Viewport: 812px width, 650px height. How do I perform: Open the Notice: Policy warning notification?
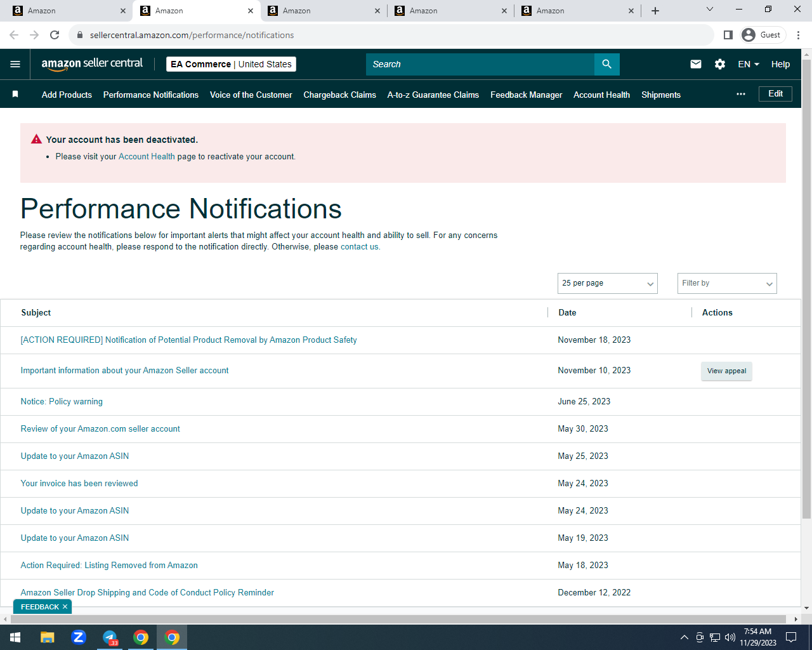click(62, 402)
